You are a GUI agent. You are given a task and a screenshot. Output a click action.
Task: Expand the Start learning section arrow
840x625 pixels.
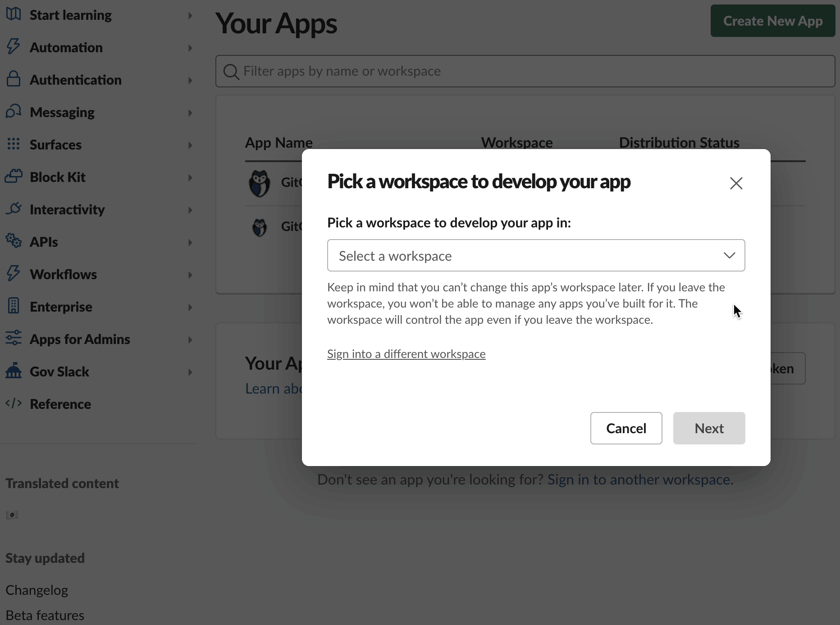[x=190, y=16]
